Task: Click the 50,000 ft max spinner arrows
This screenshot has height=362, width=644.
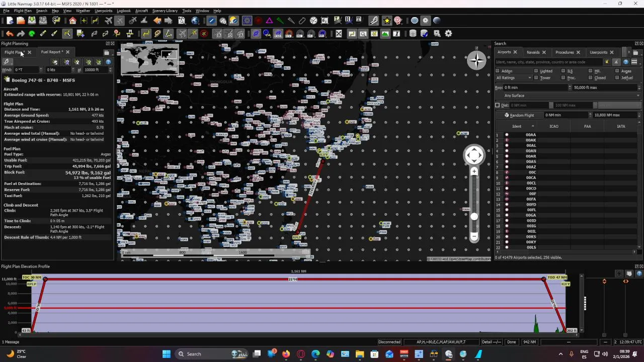Action: coord(639,87)
